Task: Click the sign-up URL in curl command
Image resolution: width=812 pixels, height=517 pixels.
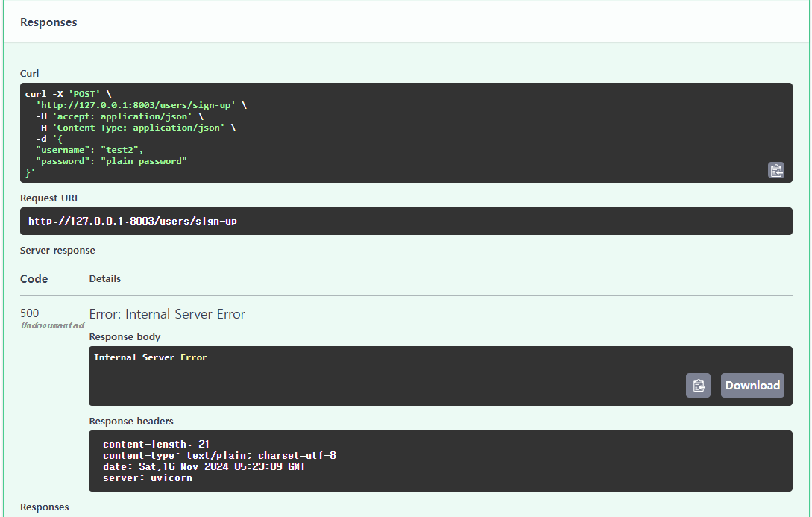Action: pos(136,105)
